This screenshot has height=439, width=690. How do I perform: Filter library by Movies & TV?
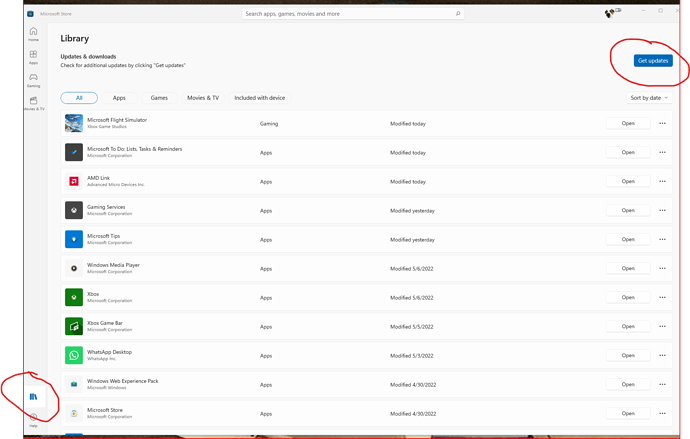pyautogui.click(x=203, y=98)
